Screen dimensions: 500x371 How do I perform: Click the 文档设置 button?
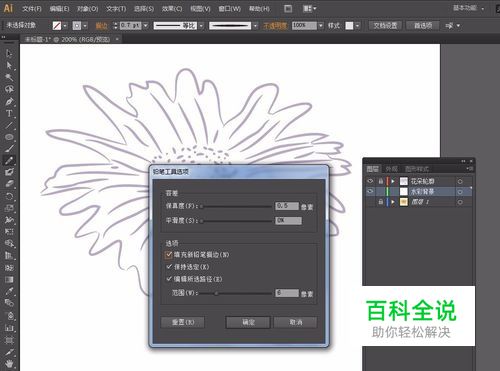click(385, 26)
